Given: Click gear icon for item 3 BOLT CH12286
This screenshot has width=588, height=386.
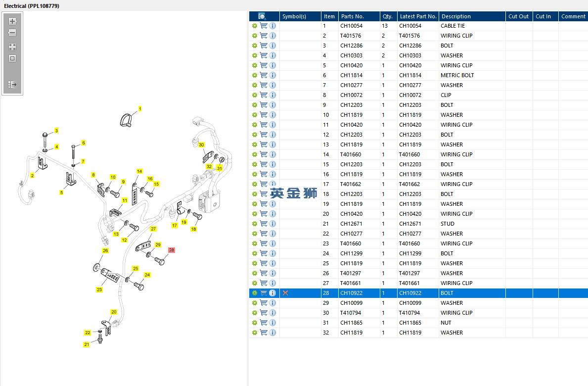Looking at the screenshot, I should (255, 46).
